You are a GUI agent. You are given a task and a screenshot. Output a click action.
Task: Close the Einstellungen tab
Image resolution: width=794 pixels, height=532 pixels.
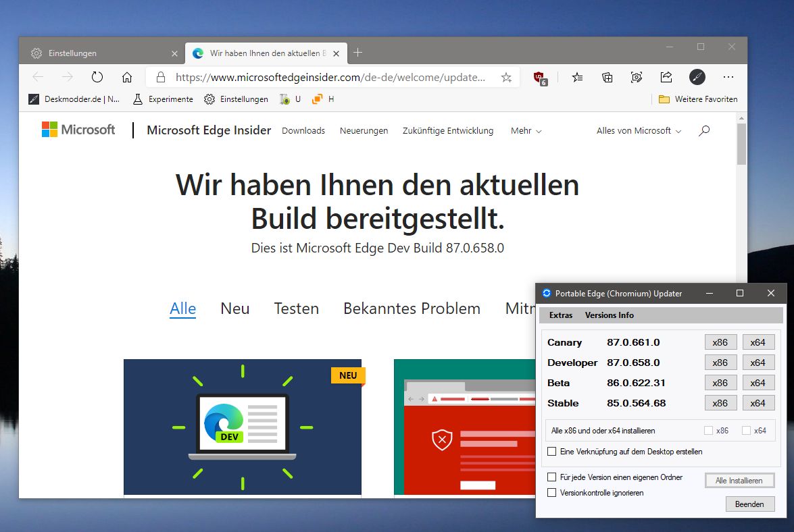175,53
